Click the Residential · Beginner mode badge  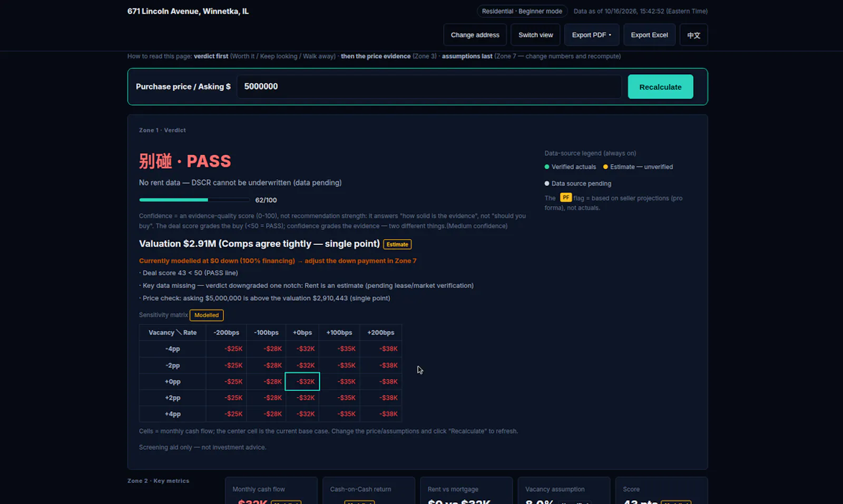pos(522,11)
